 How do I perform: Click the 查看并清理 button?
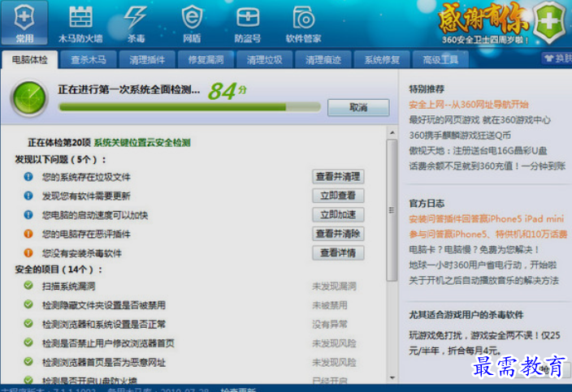[x=338, y=177]
